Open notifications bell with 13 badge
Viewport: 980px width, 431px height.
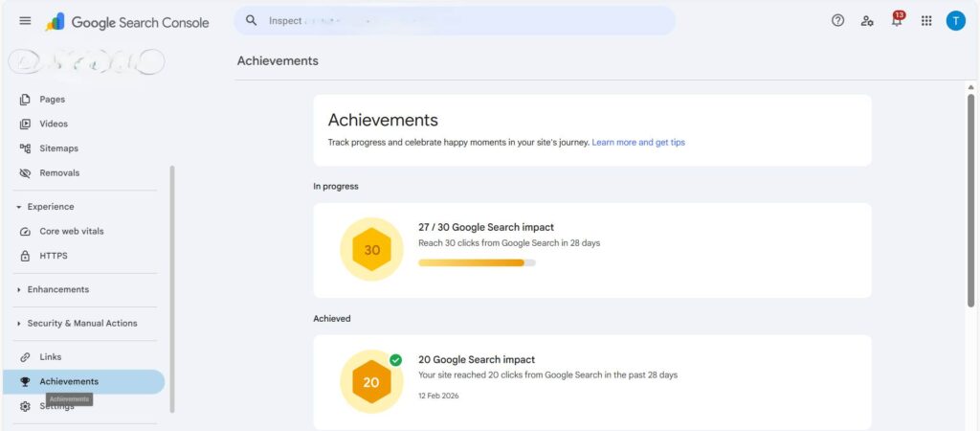[x=897, y=19]
